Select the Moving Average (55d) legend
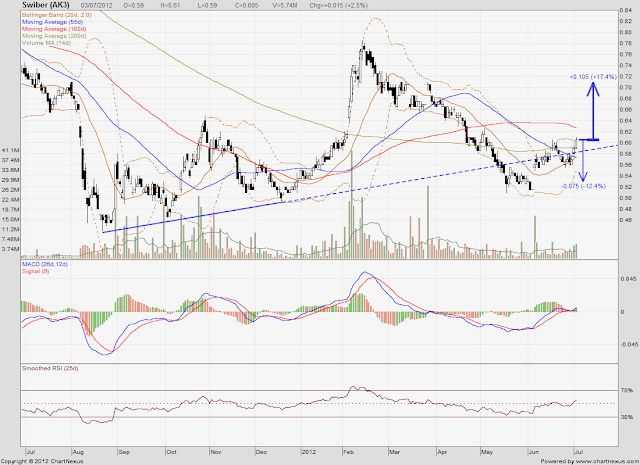Viewport: 640px width, 465px height. [x=52, y=22]
